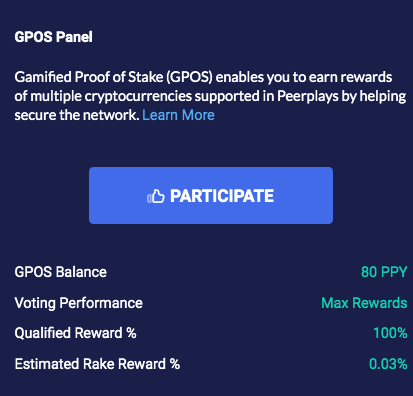Click the Estimated Rake Reward % label
Viewport: 413px width, 396px height.
[x=97, y=364]
